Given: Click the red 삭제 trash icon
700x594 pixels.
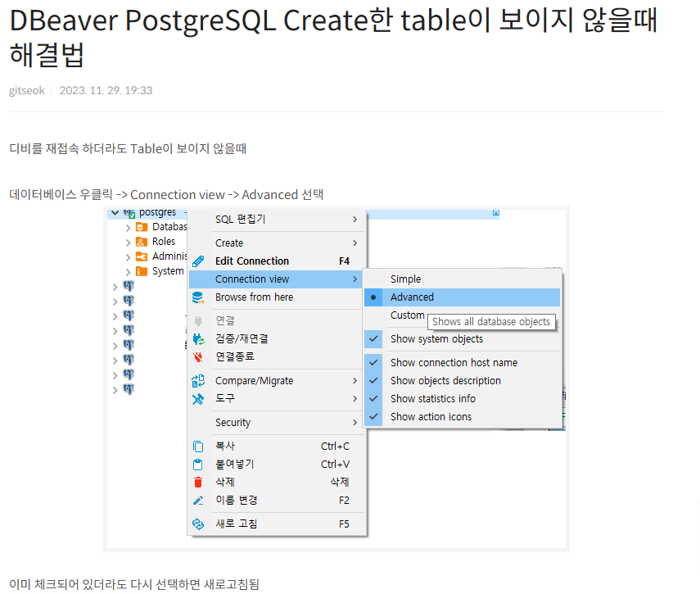Looking at the screenshot, I should 198,483.
